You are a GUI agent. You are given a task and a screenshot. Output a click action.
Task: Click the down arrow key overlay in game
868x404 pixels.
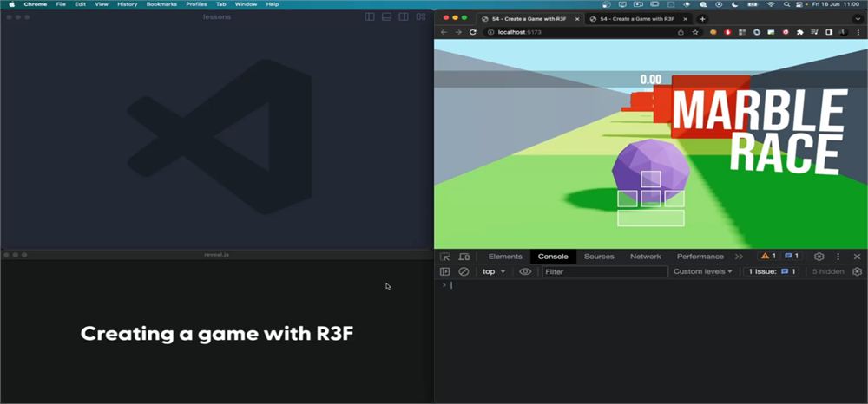tap(651, 199)
